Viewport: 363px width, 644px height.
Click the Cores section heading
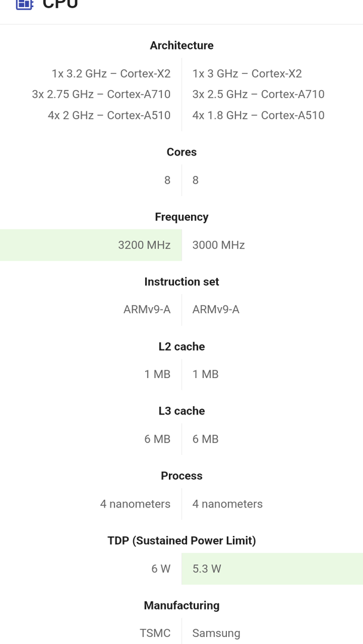181,152
